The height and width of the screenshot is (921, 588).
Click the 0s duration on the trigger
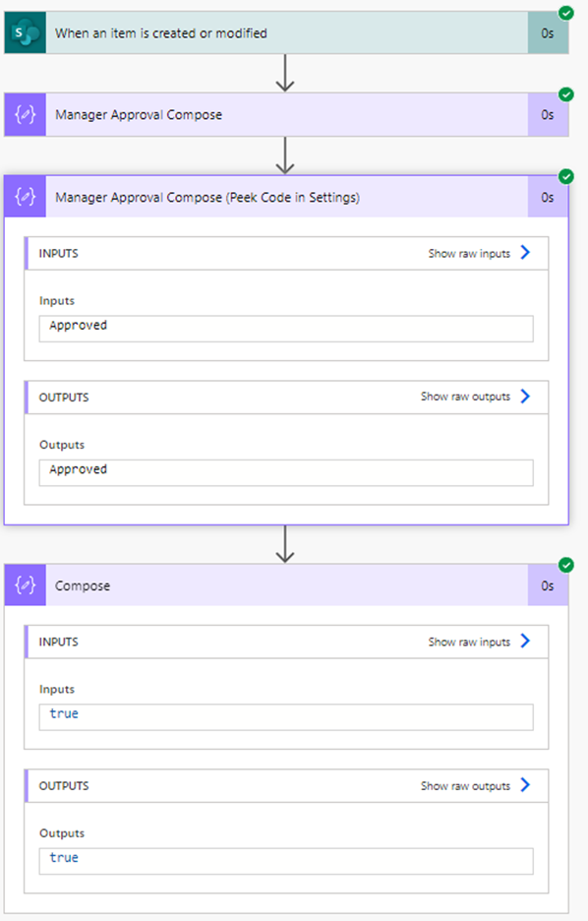pyautogui.click(x=548, y=32)
